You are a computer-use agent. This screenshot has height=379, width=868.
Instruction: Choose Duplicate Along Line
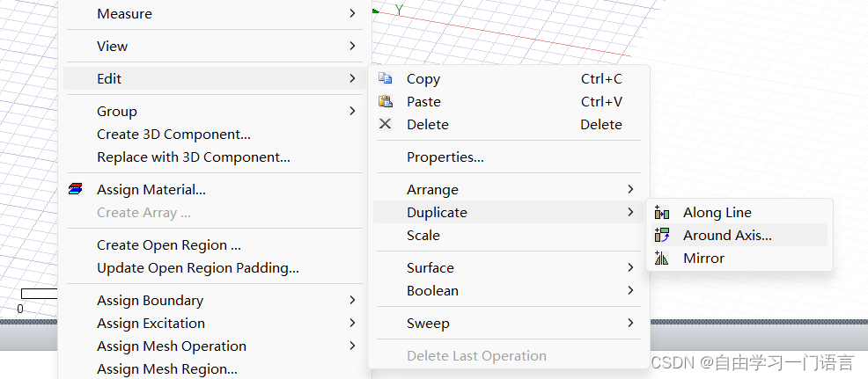pos(739,213)
